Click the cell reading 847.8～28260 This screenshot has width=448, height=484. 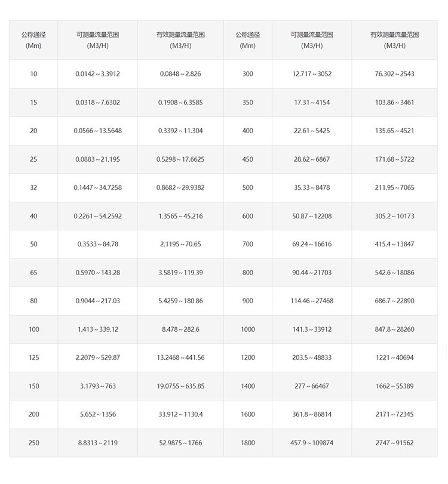coord(394,329)
